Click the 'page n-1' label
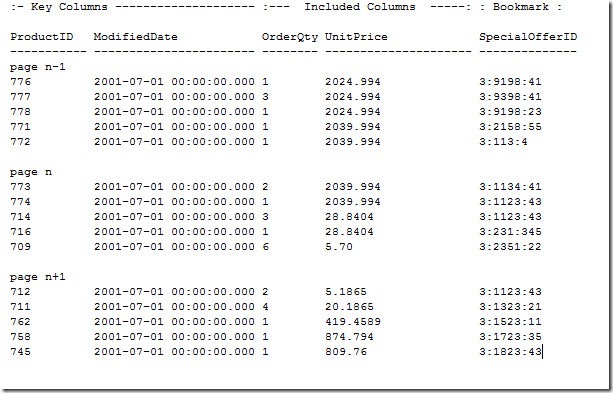Screen dimensions: 613x393 tap(38, 67)
